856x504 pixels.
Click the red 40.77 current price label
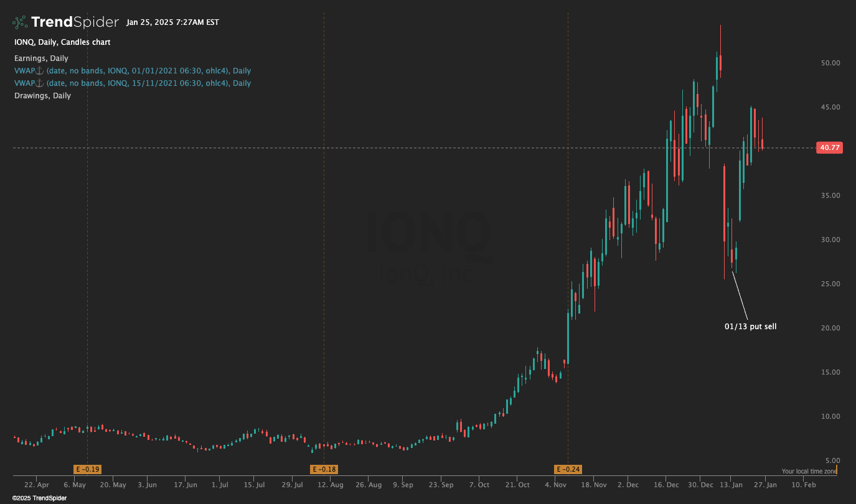830,148
